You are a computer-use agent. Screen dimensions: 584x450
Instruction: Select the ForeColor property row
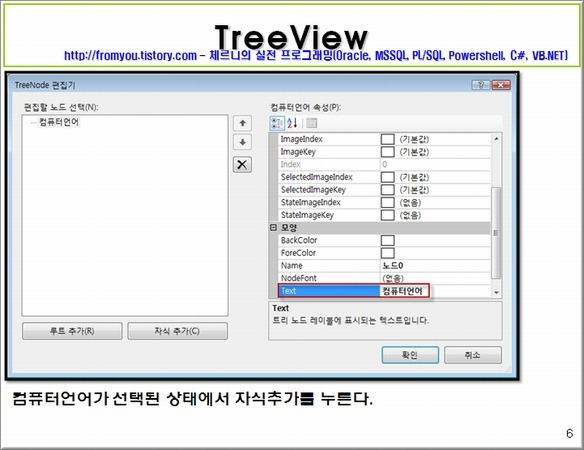pos(385,253)
